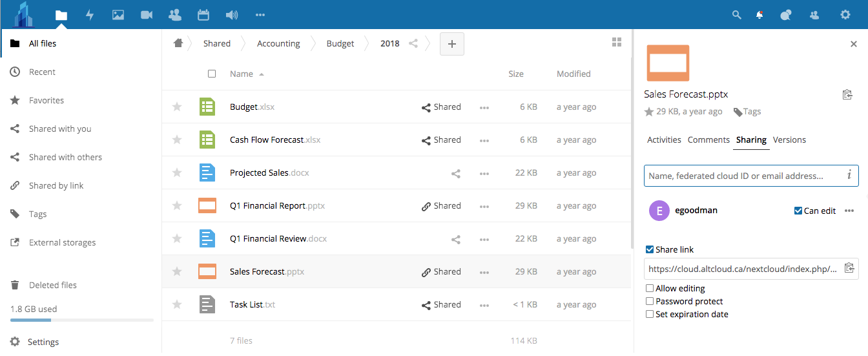Viewport: 868px width, 356px height.
Task: Open the three-dot menu for Task List.txt
Action: click(x=484, y=306)
